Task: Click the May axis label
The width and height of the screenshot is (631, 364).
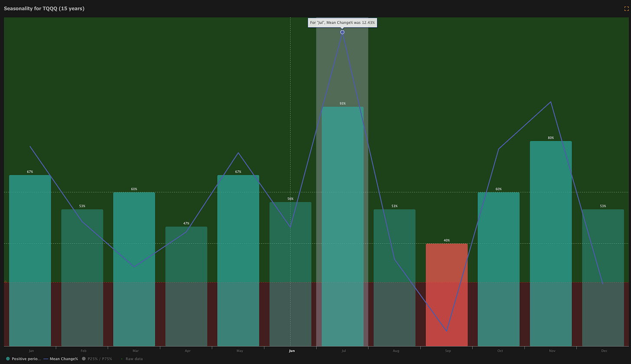Action: pos(240,351)
